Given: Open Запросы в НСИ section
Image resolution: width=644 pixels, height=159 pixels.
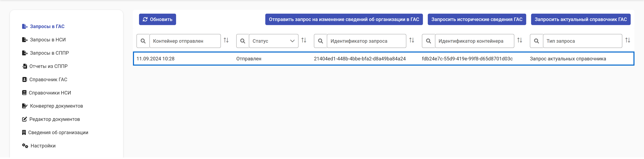Looking at the screenshot, I should click(x=48, y=40).
